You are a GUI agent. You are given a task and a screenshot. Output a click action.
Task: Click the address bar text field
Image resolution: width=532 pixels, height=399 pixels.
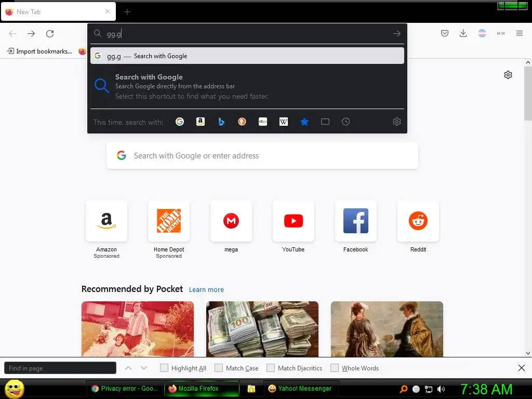point(248,34)
